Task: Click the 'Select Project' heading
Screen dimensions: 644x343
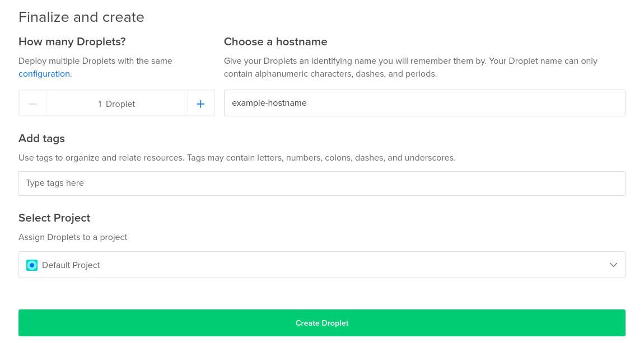Action: pos(54,218)
